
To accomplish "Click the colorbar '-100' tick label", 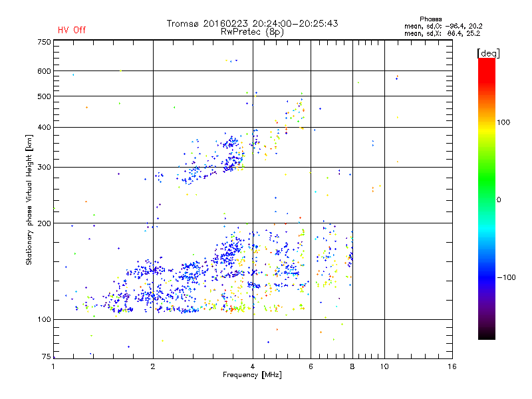I will point(507,277).
